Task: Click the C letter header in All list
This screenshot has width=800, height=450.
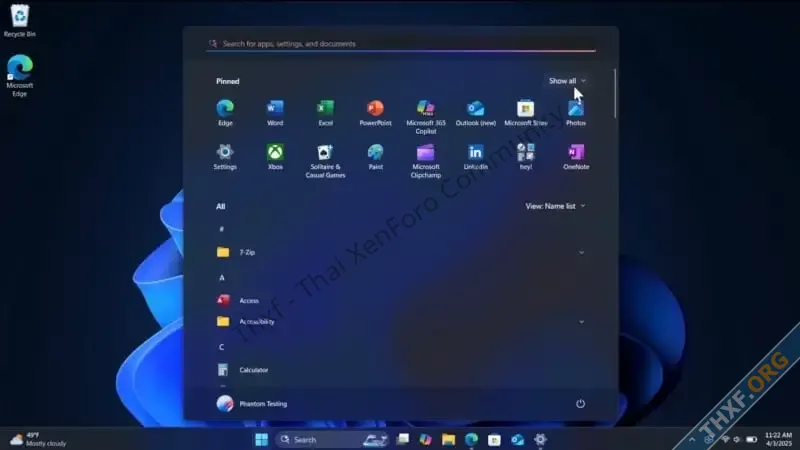Action: (x=221, y=347)
